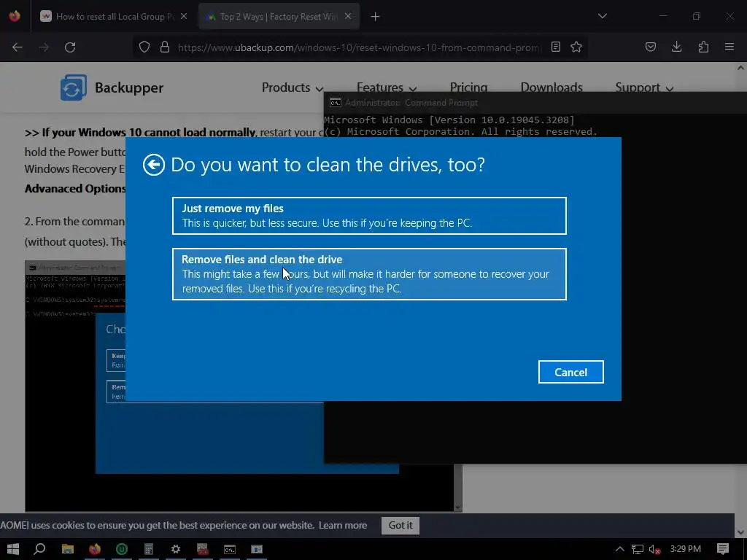Screen dimensions: 747x560
Task: Open the Pocket save icon
Action: point(650,47)
